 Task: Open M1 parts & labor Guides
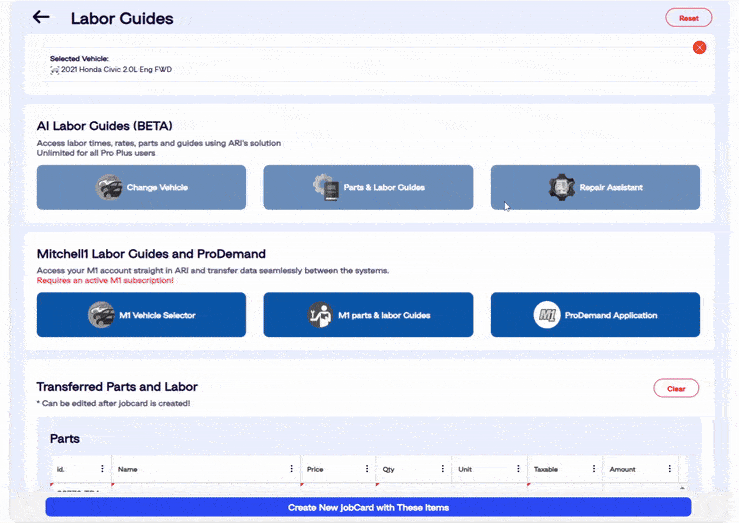pos(368,315)
